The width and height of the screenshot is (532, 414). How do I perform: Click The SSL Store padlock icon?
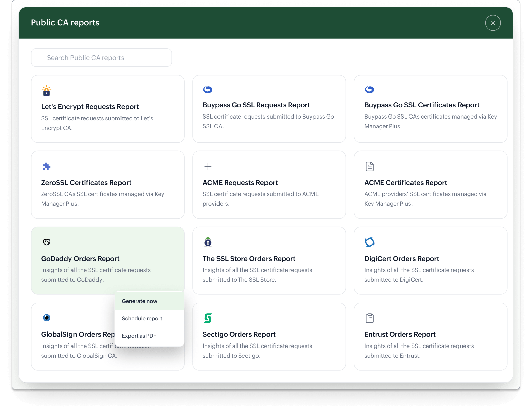pos(208,242)
